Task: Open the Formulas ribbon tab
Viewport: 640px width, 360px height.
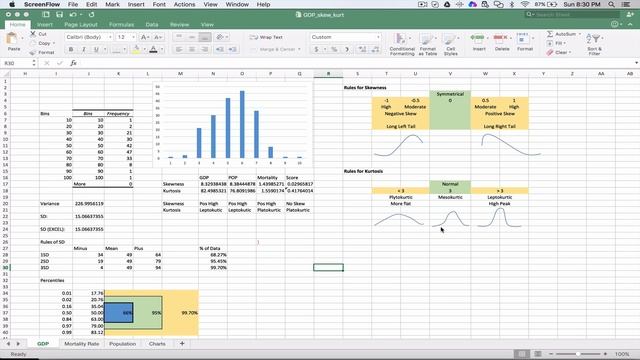Action: coord(121,24)
